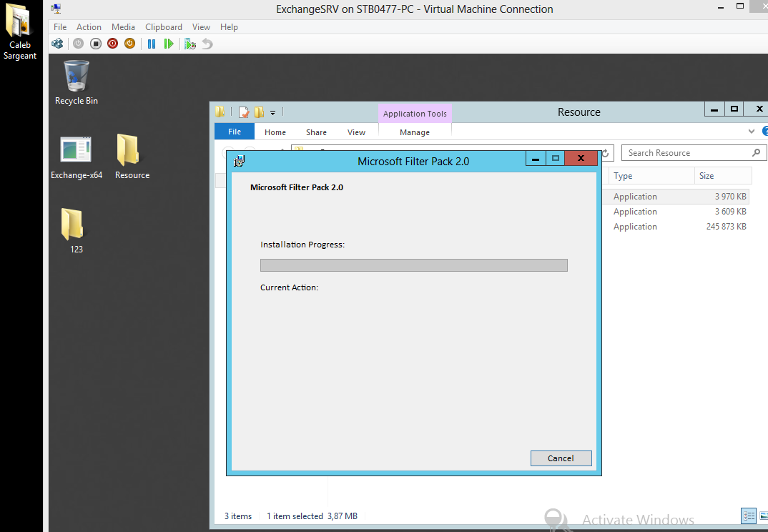
Task: Open the VM Connection View menu
Action: (x=201, y=27)
